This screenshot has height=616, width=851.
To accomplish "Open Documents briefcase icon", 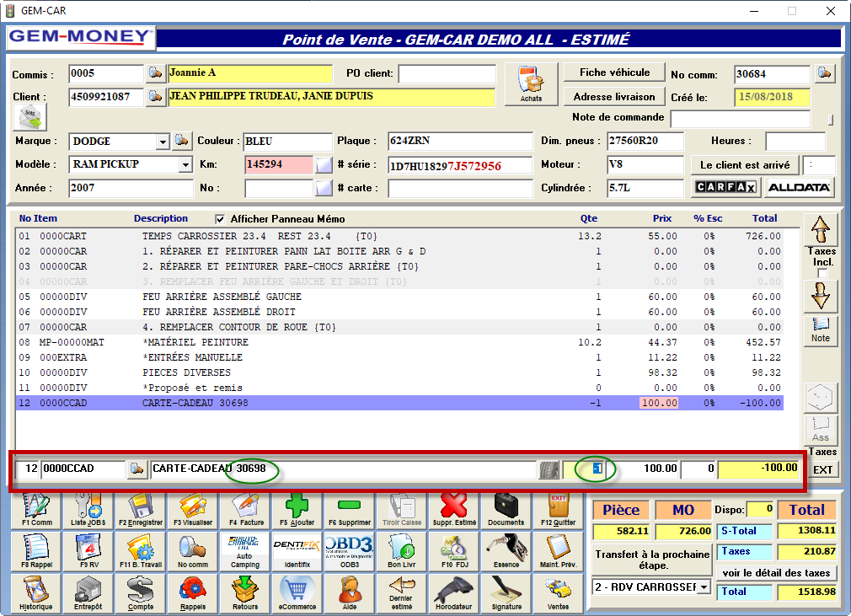I will click(x=506, y=510).
